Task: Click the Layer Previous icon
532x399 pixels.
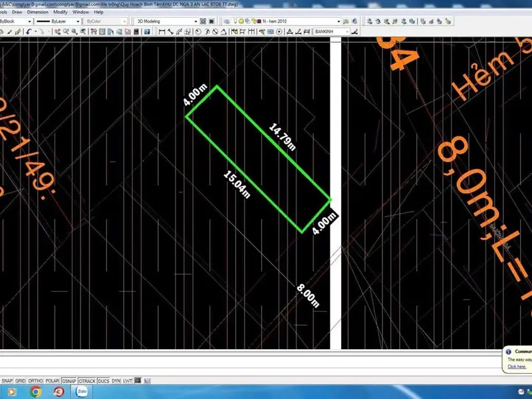Action: (354, 21)
